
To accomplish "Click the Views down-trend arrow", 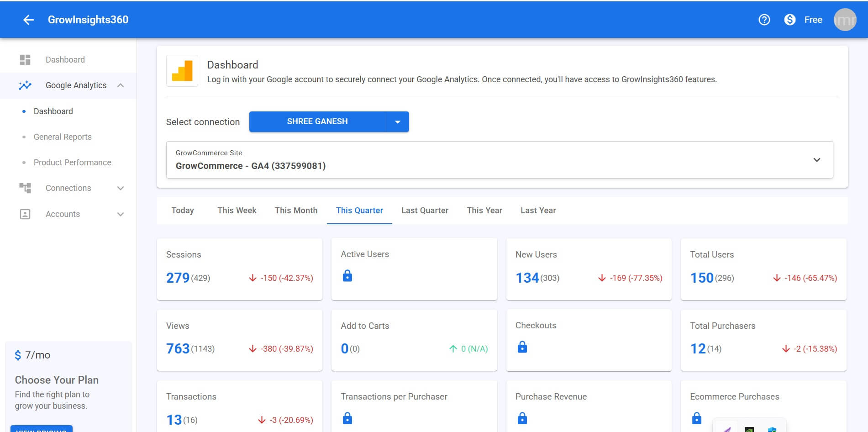I will [x=253, y=349].
